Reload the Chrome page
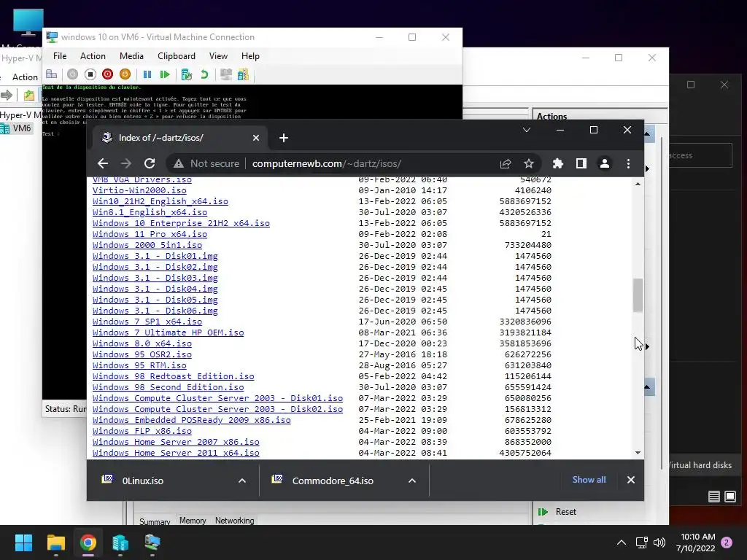The height and width of the screenshot is (560, 747). click(x=150, y=163)
